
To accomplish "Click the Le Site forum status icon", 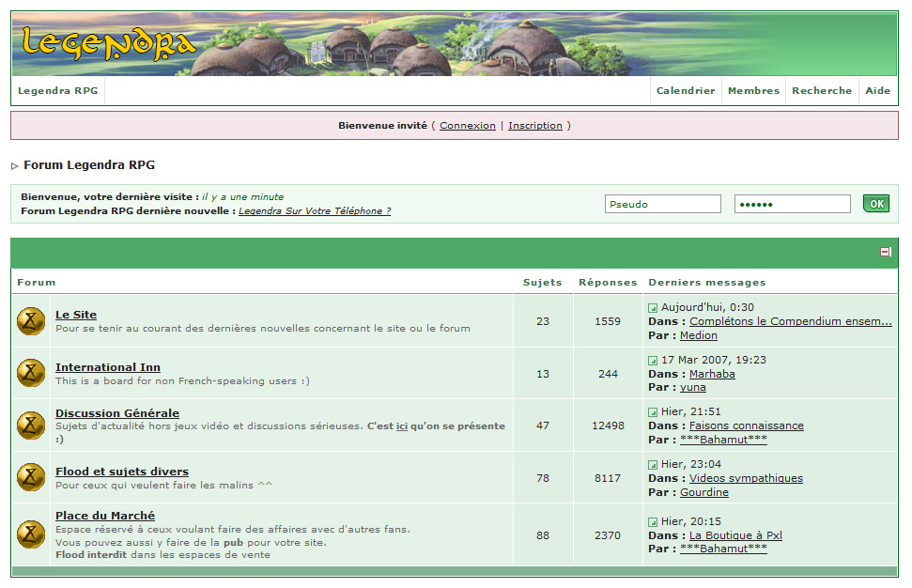I will point(31,321).
